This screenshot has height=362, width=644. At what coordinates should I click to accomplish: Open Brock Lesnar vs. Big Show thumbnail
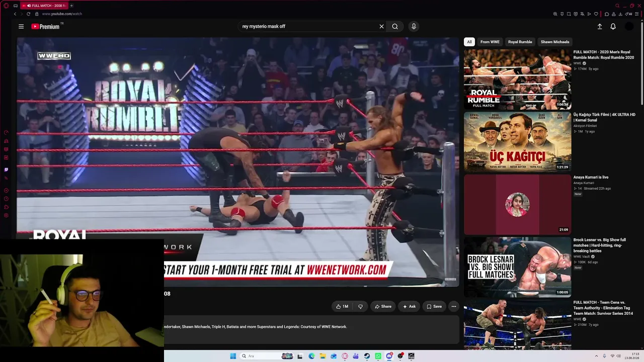(x=517, y=267)
